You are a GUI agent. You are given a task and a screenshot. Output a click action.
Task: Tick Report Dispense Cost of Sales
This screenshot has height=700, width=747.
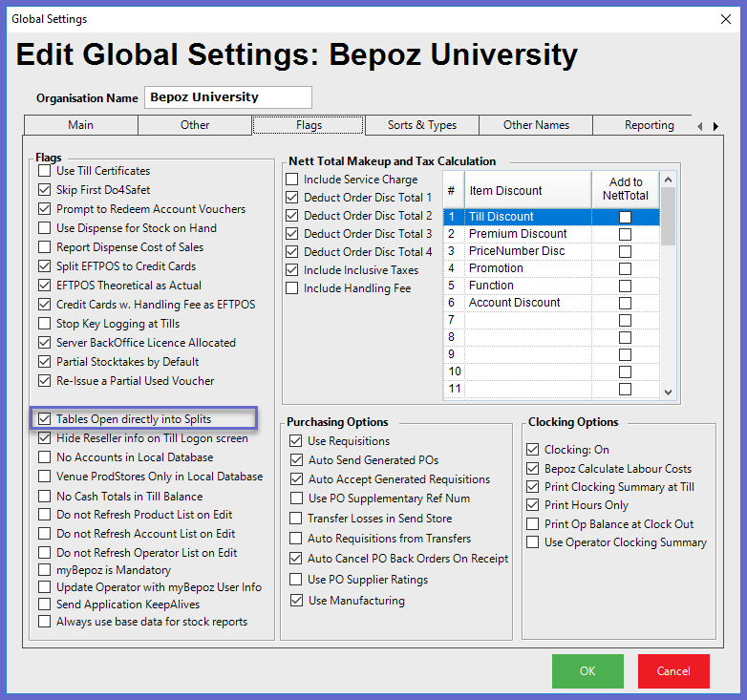click(44, 246)
